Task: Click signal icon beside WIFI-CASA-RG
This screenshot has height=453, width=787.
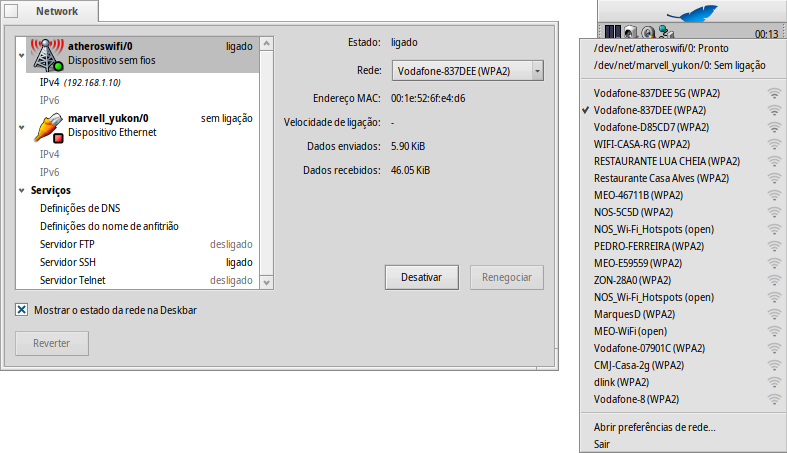Action: click(x=774, y=144)
